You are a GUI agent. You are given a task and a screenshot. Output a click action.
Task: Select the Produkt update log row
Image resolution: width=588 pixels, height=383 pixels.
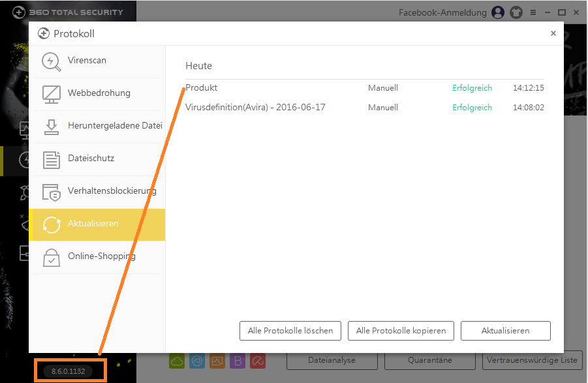(365, 88)
